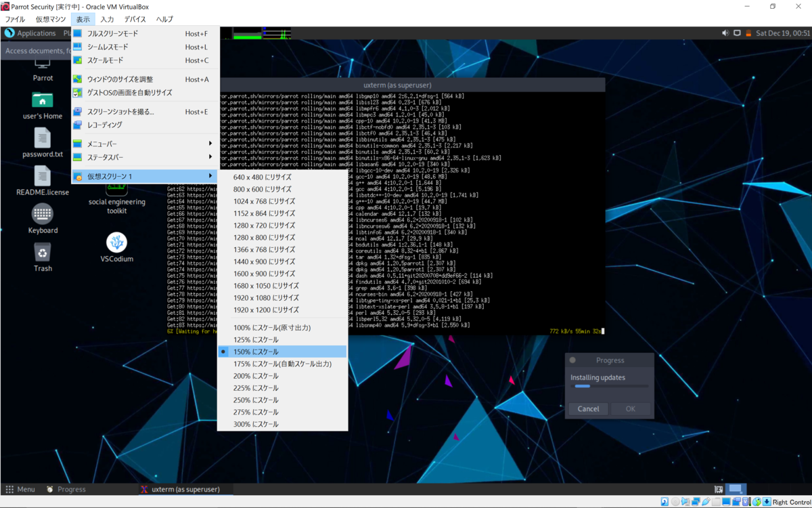Image resolution: width=812 pixels, height=508 pixels.
Task: Click the clock showing Sat Dec 19, 00:51
Action: coord(783,33)
